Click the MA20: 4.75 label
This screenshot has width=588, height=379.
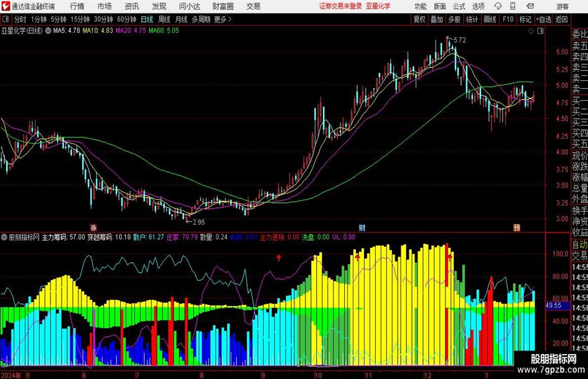coord(131,30)
